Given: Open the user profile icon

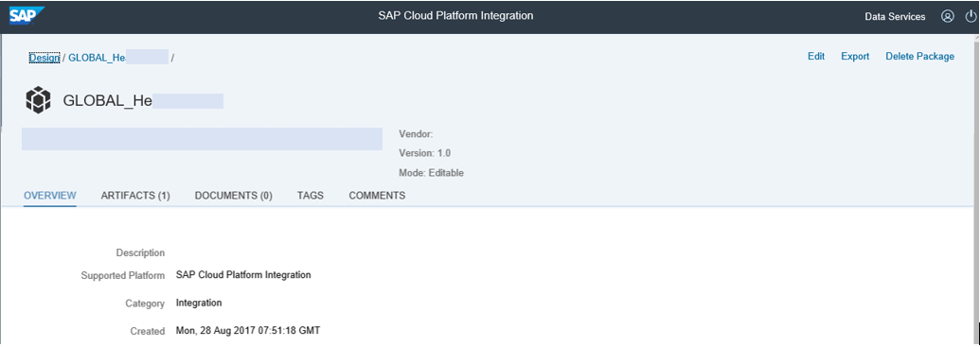Looking at the screenshot, I should (948, 16).
